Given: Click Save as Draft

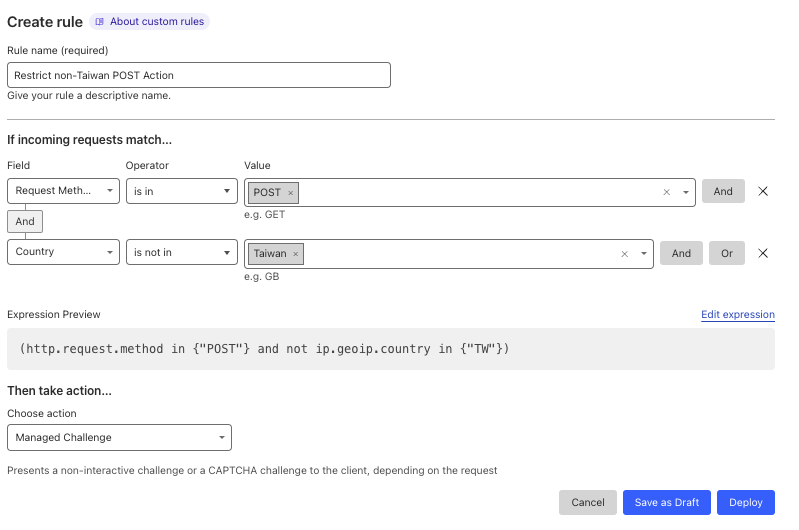Looking at the screenshot, I should [667, 502].
